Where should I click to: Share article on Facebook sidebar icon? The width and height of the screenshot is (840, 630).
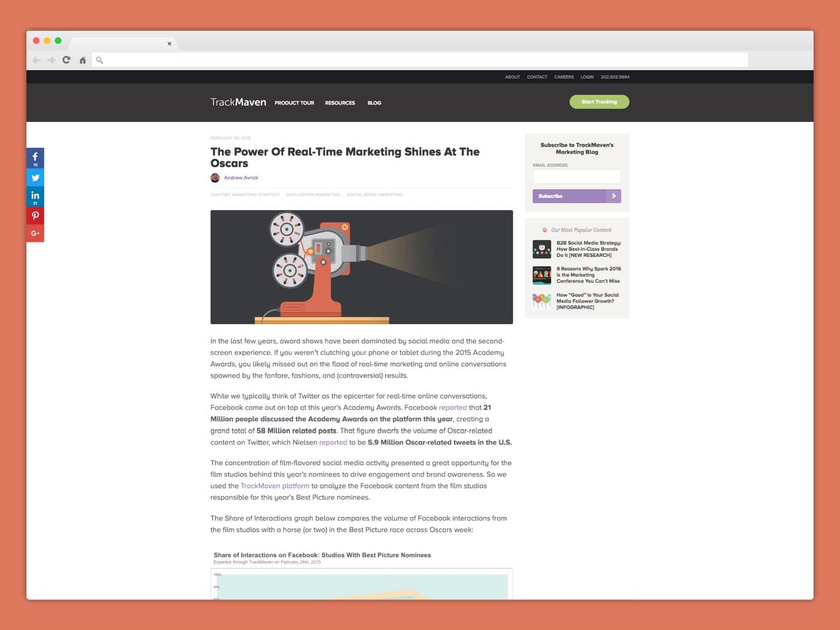click(35, 158)
